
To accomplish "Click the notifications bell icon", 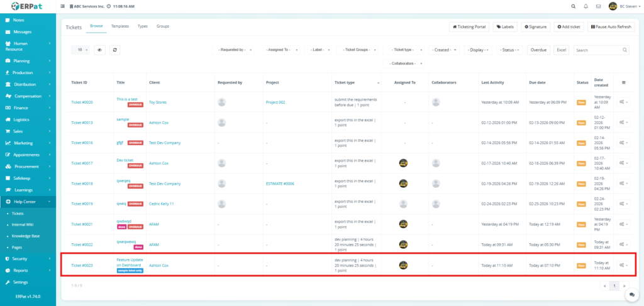I will 586,6.
